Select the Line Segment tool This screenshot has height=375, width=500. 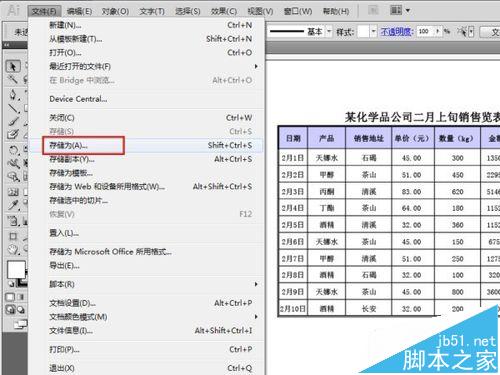coord(13,108)
